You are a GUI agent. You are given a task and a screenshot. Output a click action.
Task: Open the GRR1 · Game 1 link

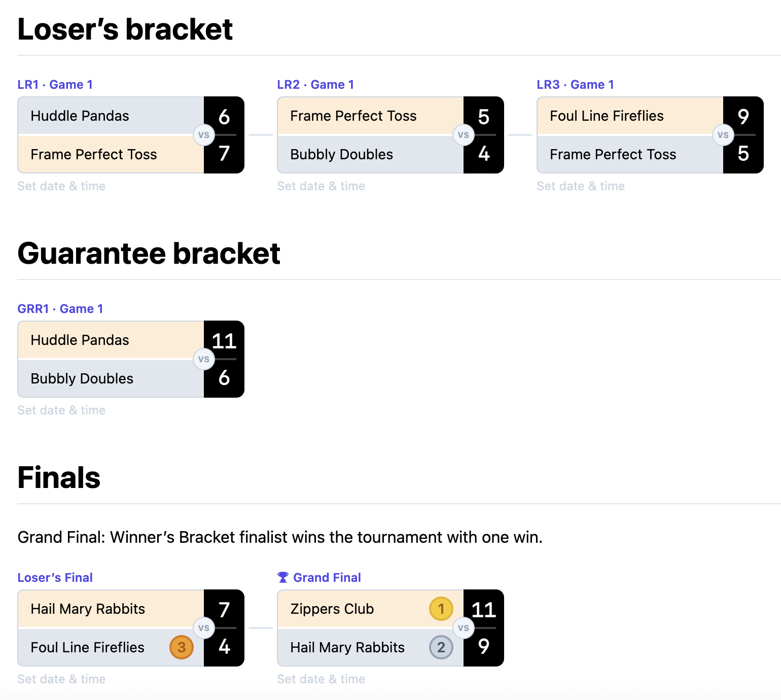(x=60, y=309)
